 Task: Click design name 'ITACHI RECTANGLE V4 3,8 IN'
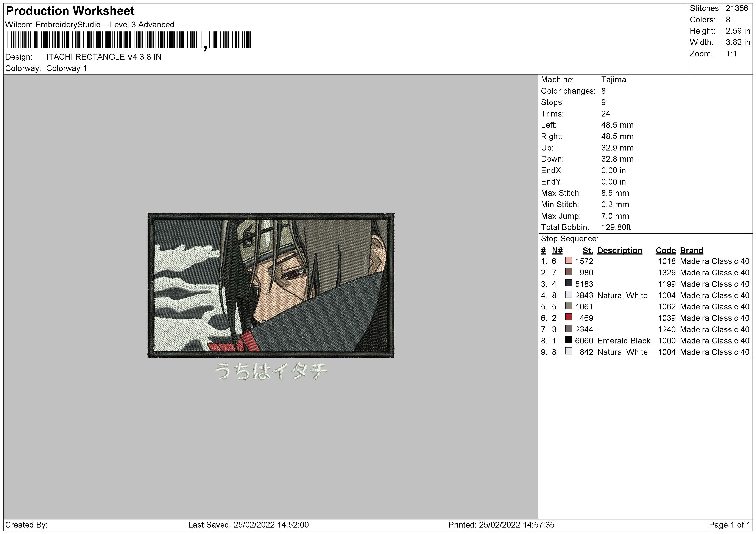[104, 57]
